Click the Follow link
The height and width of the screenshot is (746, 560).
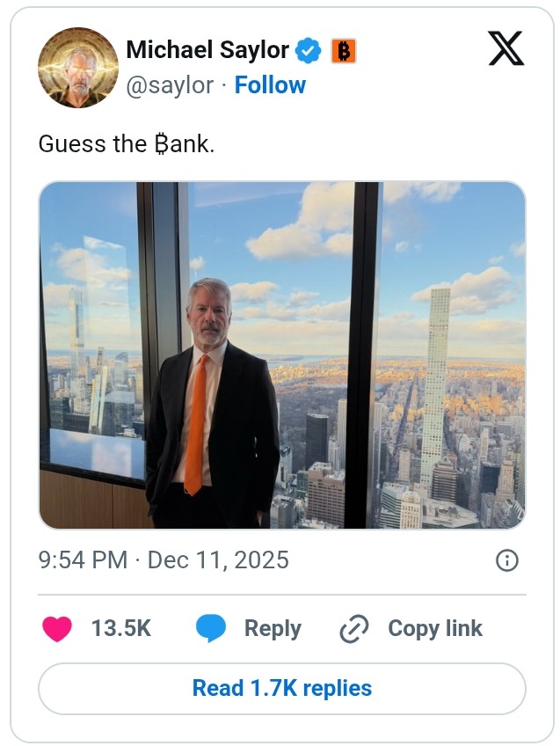pos(270,85)
